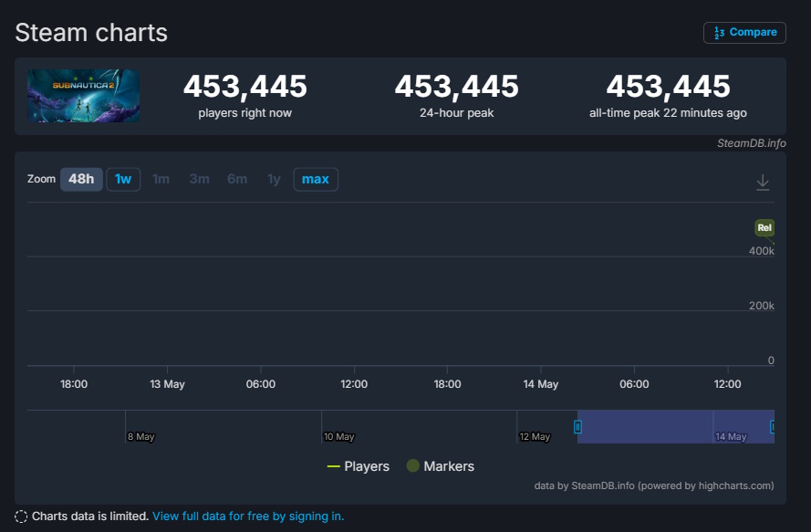Click the Compare button
The height and width of the screenshot is (532, 811).
744,33
